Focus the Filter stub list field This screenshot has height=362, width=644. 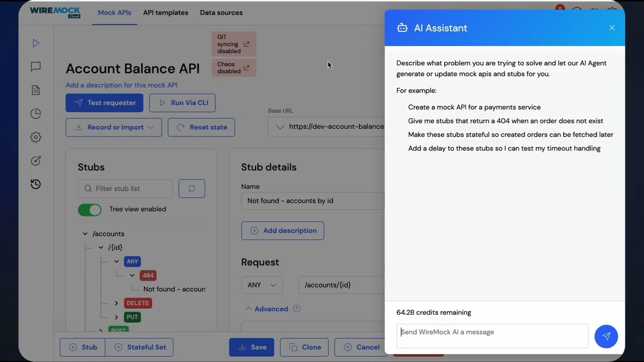click(125, 189)
